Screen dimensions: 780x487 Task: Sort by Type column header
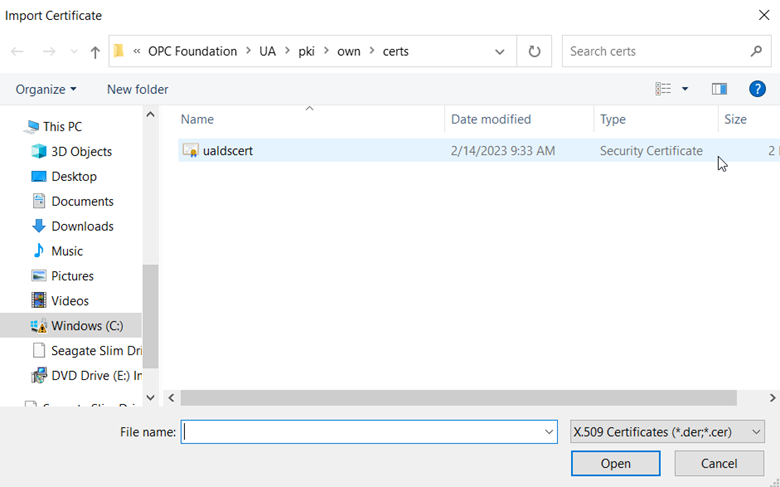click(612, 119)
